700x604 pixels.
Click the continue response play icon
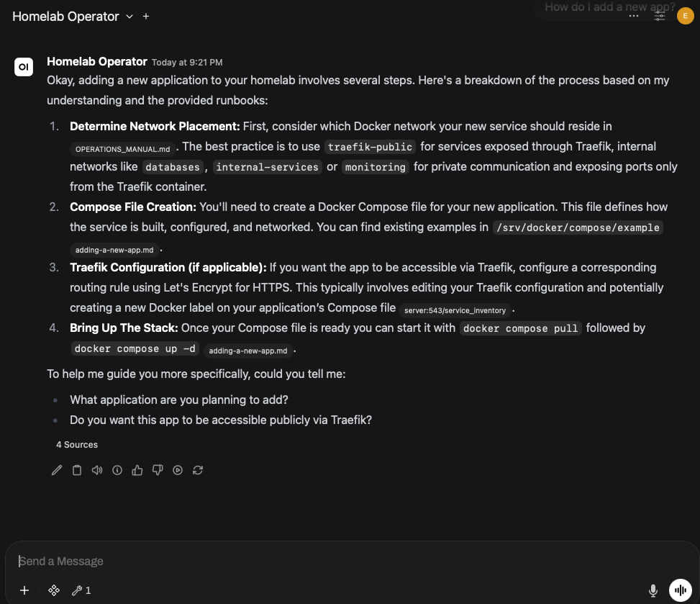click(178, 470)
